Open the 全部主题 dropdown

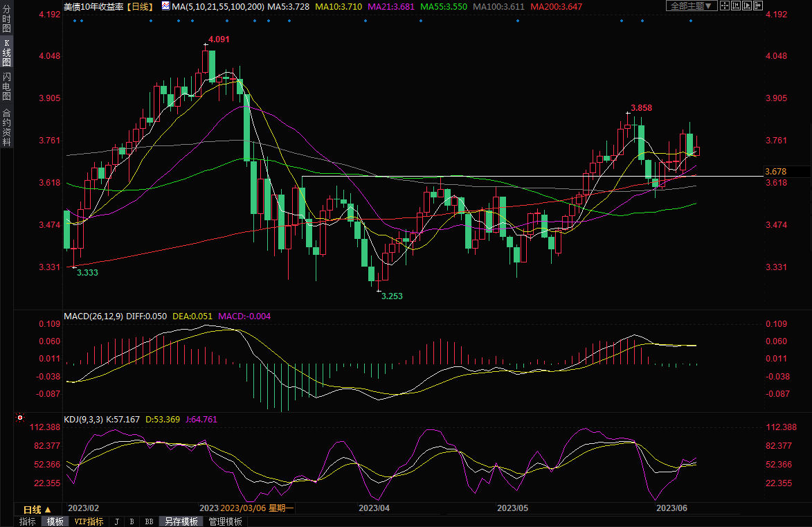point(691,6)
